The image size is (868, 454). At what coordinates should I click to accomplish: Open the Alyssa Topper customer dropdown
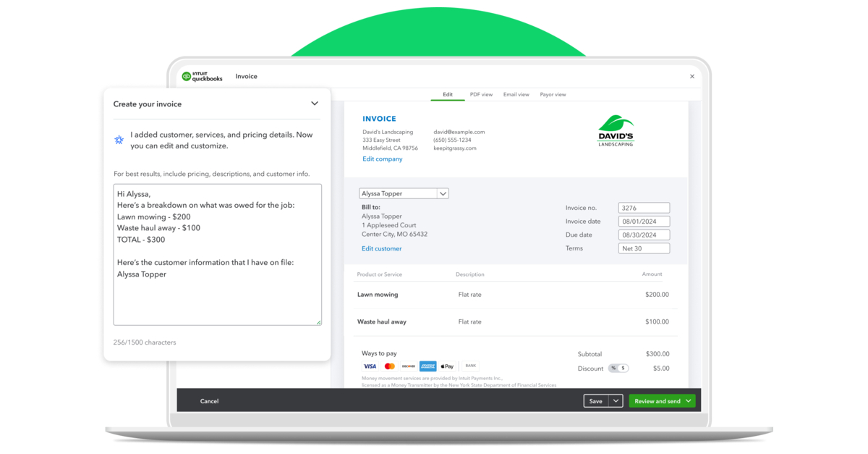pos(443,193)
